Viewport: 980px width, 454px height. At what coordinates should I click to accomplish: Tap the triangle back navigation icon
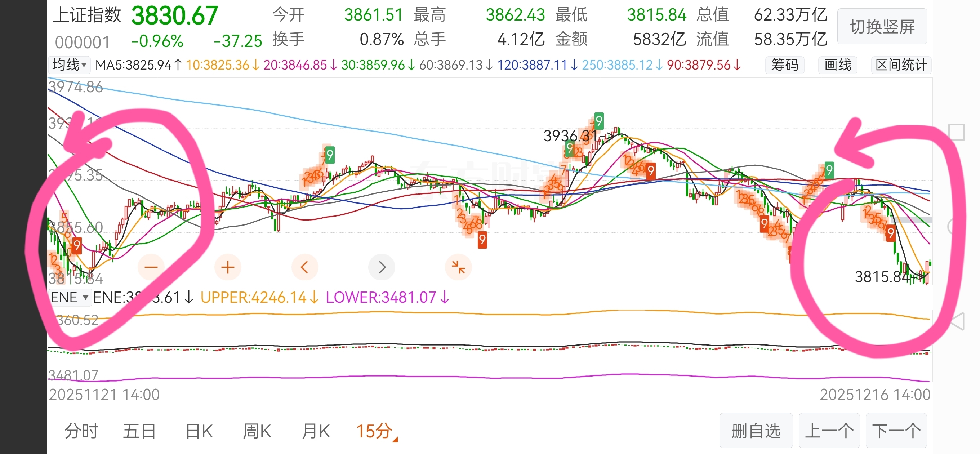(x=958, y=321)
